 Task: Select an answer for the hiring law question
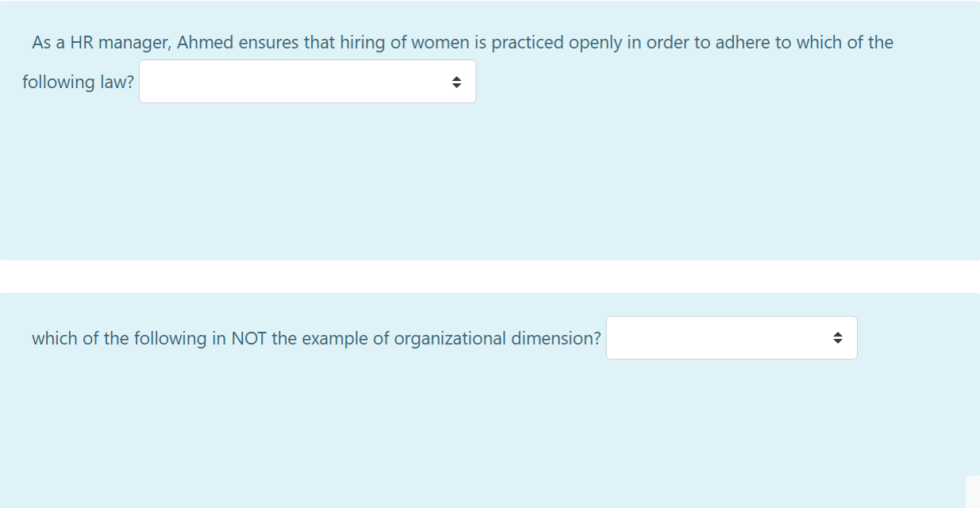(x=307, y=81)
